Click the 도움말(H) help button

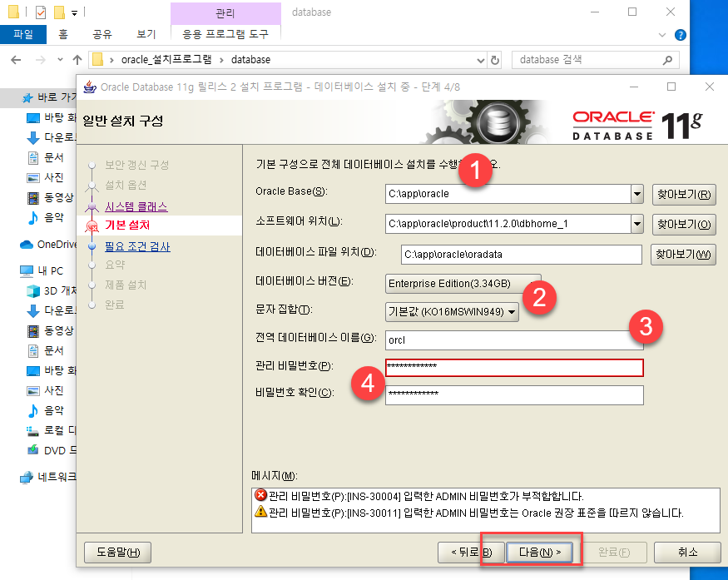118,553
